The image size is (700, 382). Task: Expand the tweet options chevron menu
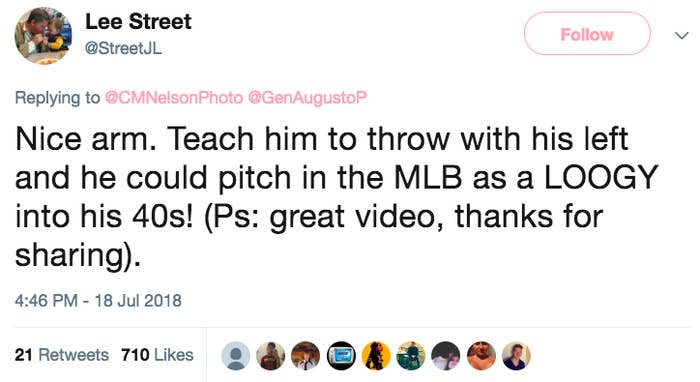pos(681,35)
